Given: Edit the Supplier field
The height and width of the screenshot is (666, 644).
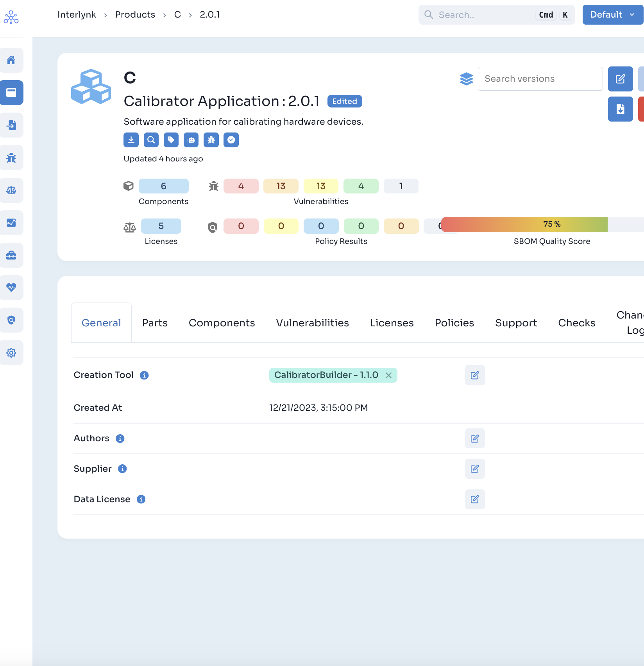Looking at the screenshot, I should click(475, 469).
